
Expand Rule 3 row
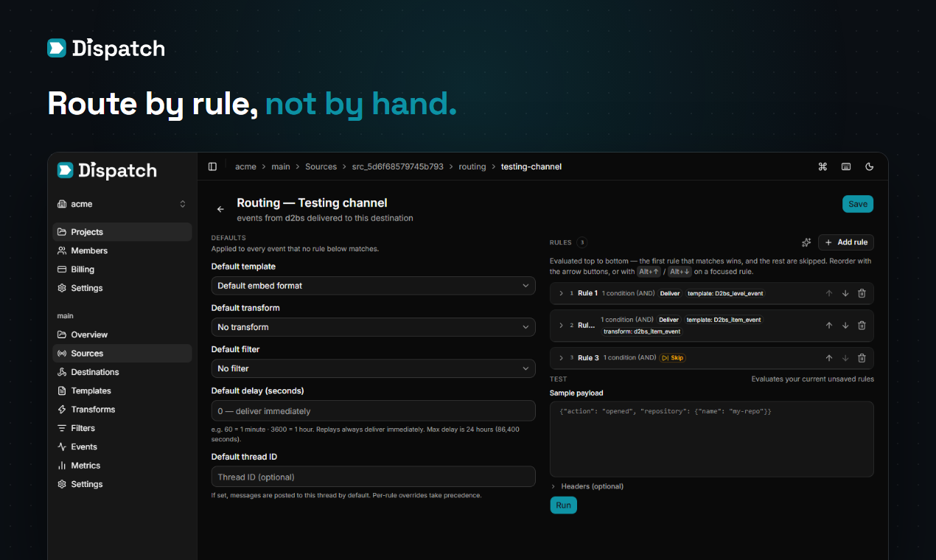[x=561, y=358]
